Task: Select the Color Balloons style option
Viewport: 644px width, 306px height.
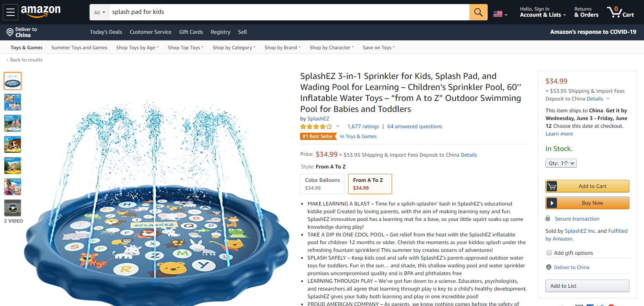Action: [322, 184]
